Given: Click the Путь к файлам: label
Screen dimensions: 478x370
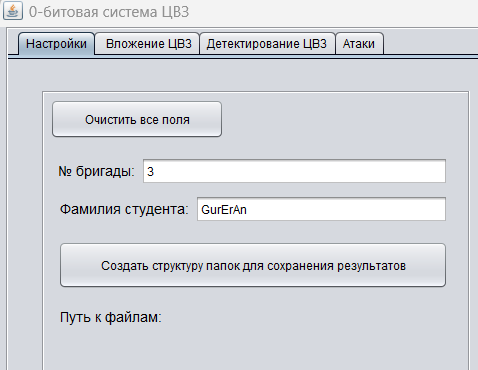Looking at the screenshot, I should coord(111,317).
